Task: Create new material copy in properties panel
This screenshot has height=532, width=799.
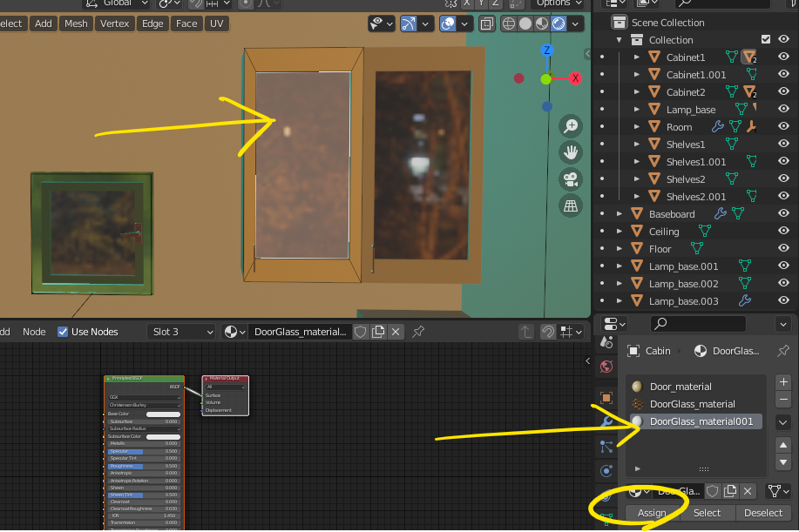Action: (x=730, y=491)
